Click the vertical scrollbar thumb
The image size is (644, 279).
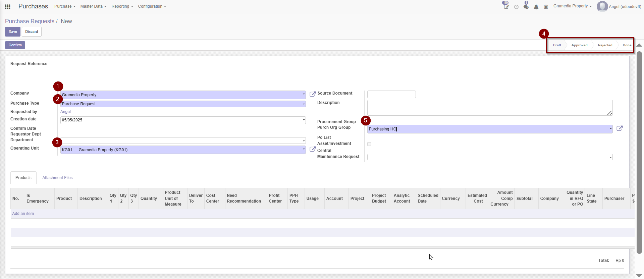pyautogui.click(x=639, y=153)
